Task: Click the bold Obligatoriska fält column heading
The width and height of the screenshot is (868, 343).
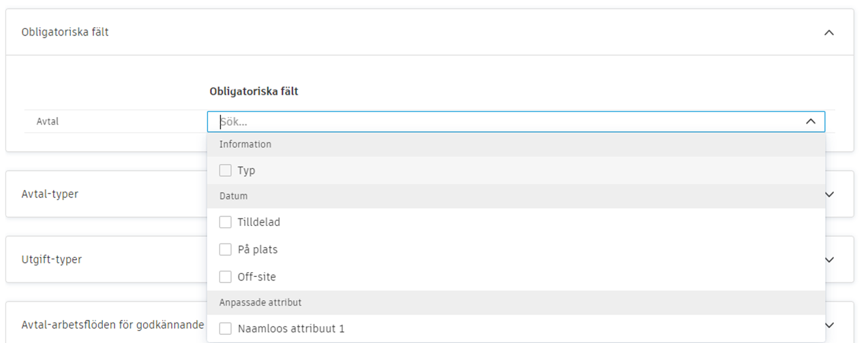Action: tap(253, 91)
